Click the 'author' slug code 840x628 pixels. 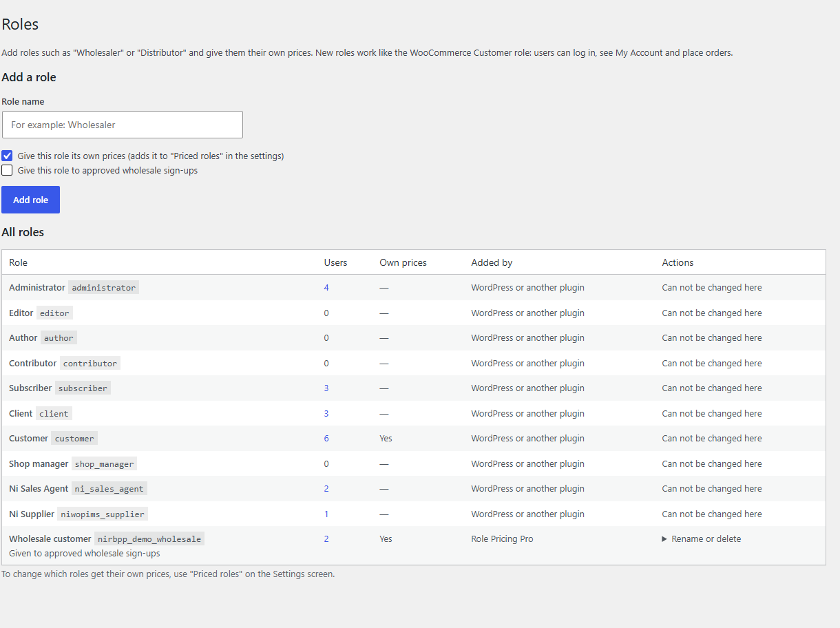59,338
